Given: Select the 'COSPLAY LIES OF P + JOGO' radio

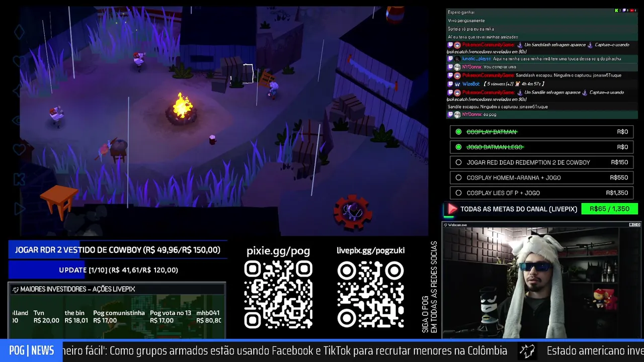Looking at the screenshot, I should point(458,193).
